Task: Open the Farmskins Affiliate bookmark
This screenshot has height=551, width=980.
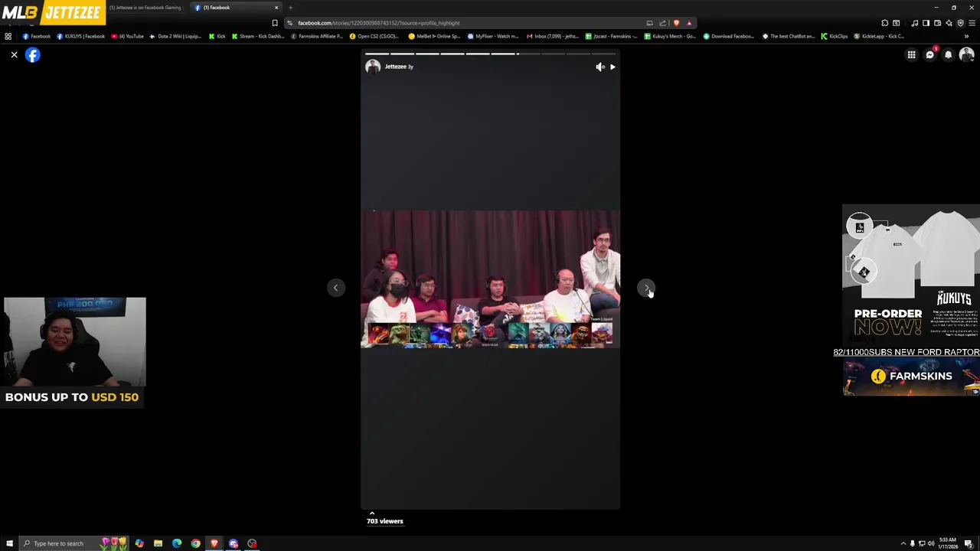Action: pyautogui.click(x=317, y=36)
